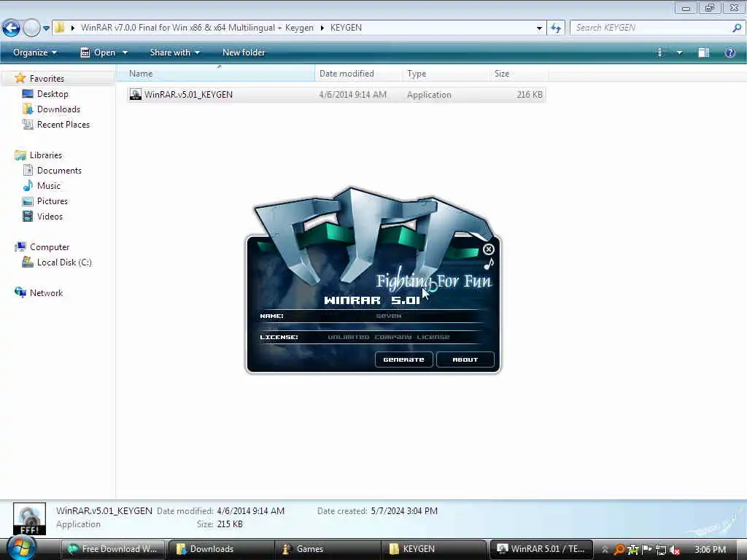The height and width of the screenshot is (560, 747).
Task: Toggle the preview pane icon
Action: [x=704, y=52]
